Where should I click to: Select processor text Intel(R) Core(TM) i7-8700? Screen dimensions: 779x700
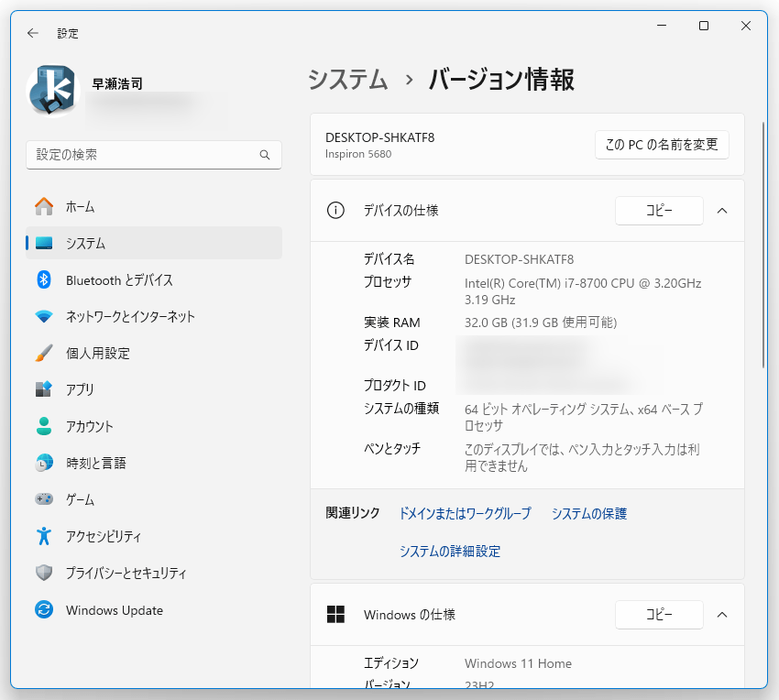pyautogui.click(x=536, y=283)
